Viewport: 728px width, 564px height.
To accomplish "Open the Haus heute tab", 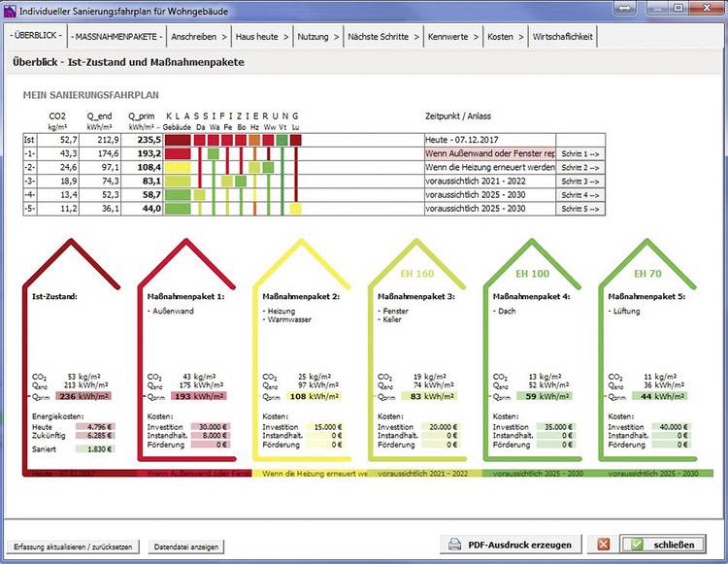I will pyautogui.click(x=263, y=37).
